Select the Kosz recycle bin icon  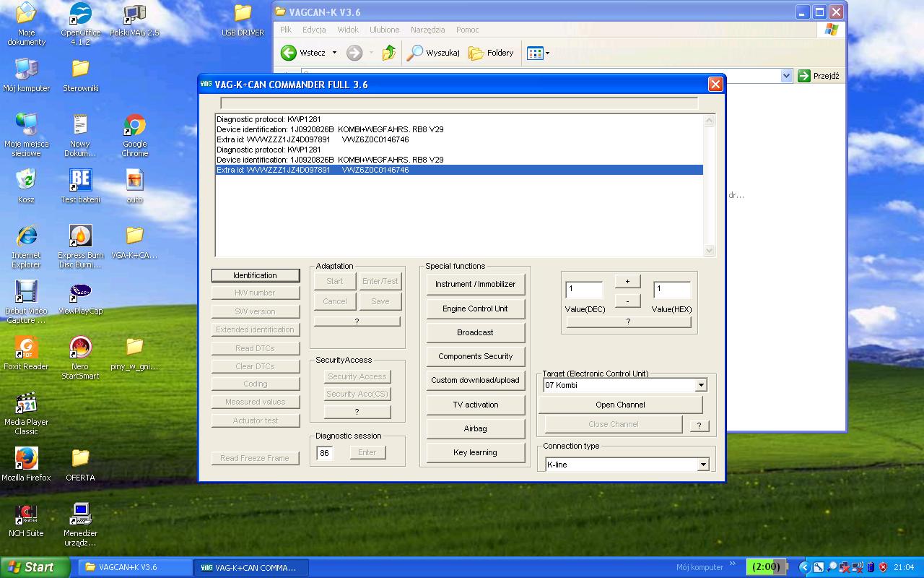26,186
